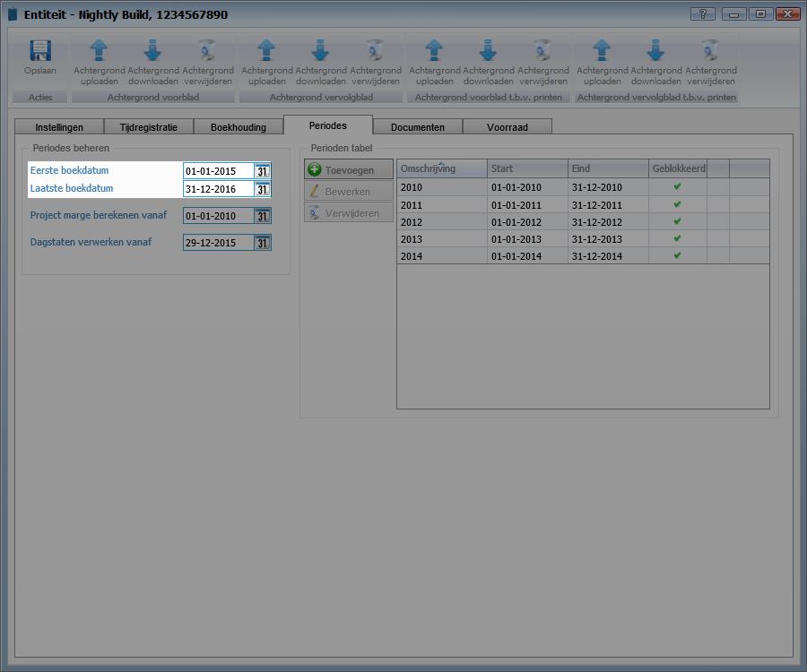807x672 pixels.
Task: Click the Verwijderen button beside the periods table
Action: click(x=348, y=213)
